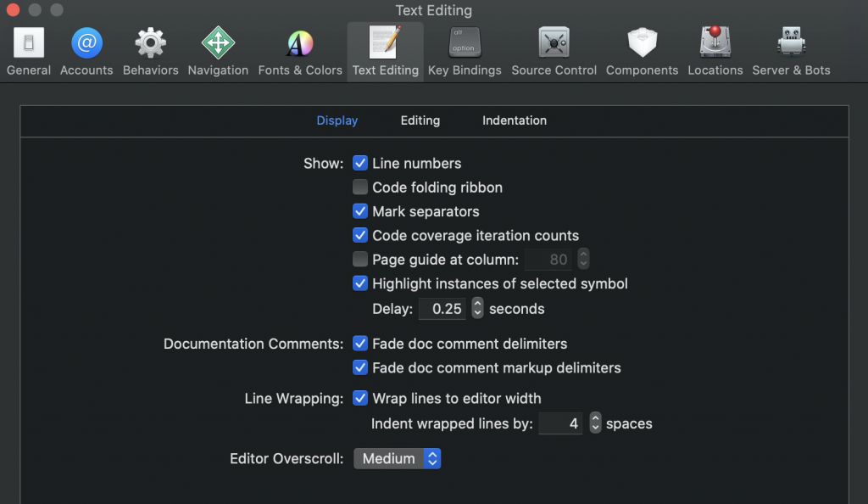Open Server & Bots preferences
Screen dimensions: 868x504
(791, 52)
